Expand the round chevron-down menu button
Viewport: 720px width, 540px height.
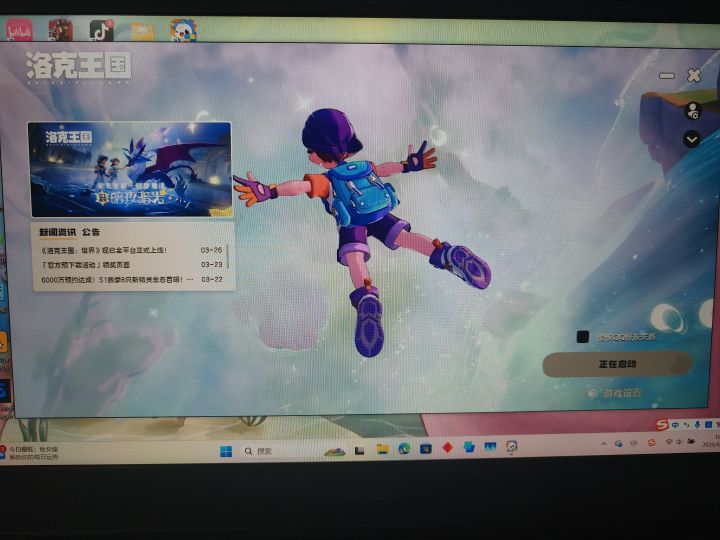coord(692,139)
